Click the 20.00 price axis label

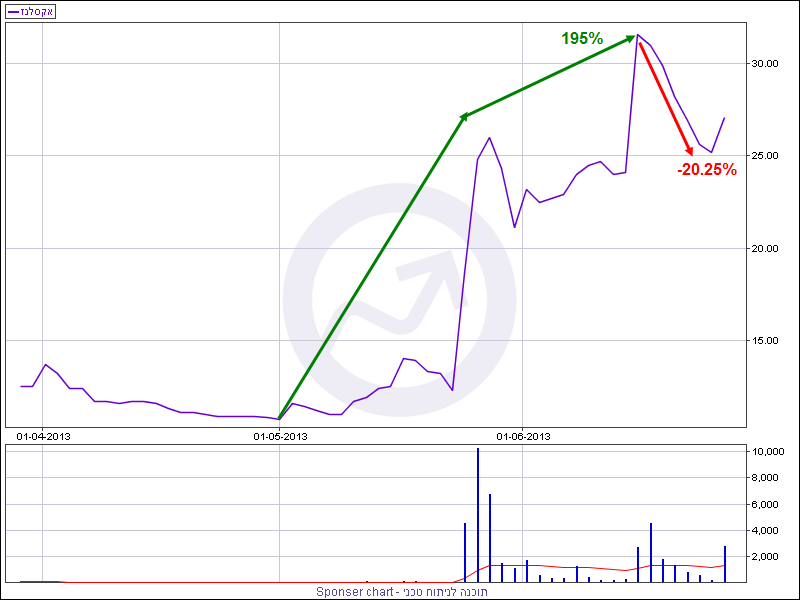tap(765, 248)
